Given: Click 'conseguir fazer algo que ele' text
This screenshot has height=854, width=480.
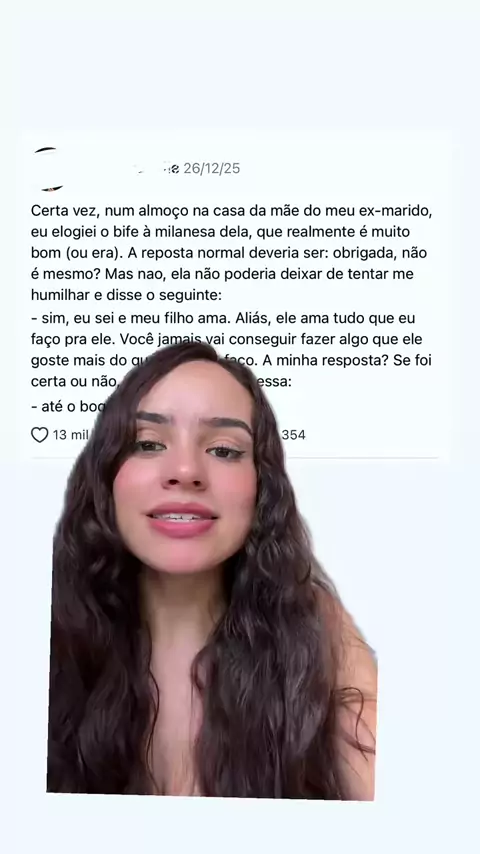Looking at the screenshot, I should click(325, 339).
